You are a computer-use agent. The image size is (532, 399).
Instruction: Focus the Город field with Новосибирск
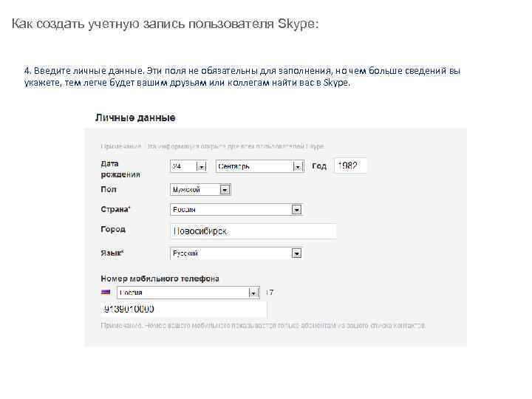pos(253,231)
